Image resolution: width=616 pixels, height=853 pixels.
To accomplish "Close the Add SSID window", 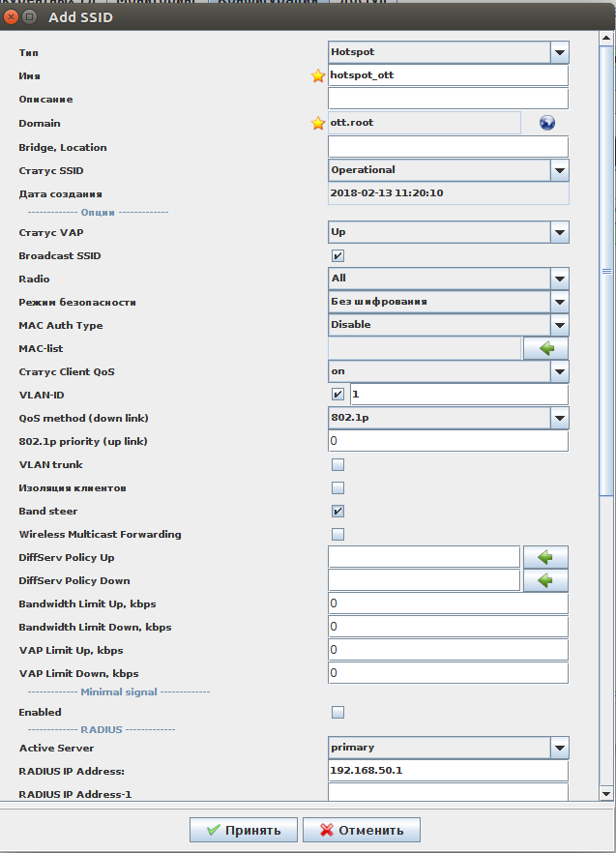I will [x=12, y=17].
